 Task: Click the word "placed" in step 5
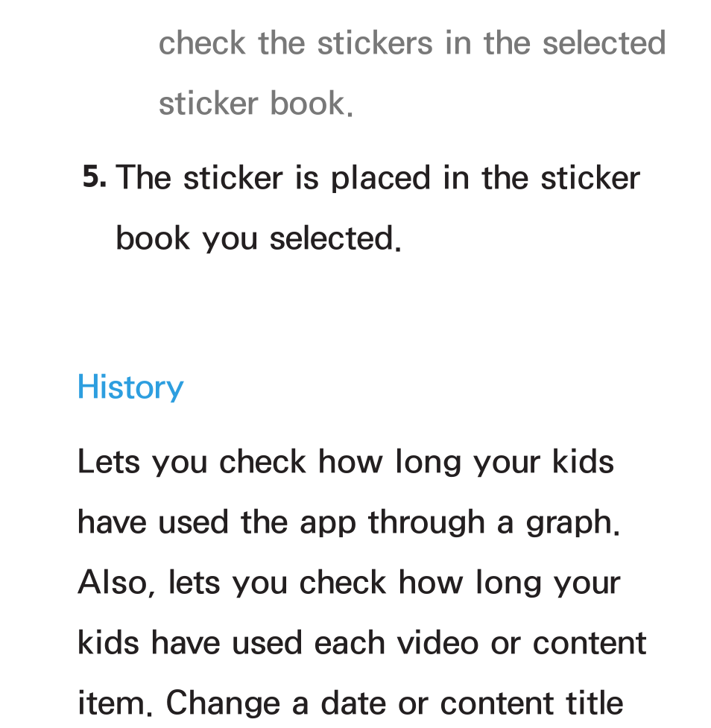click(x=381, y=180)
